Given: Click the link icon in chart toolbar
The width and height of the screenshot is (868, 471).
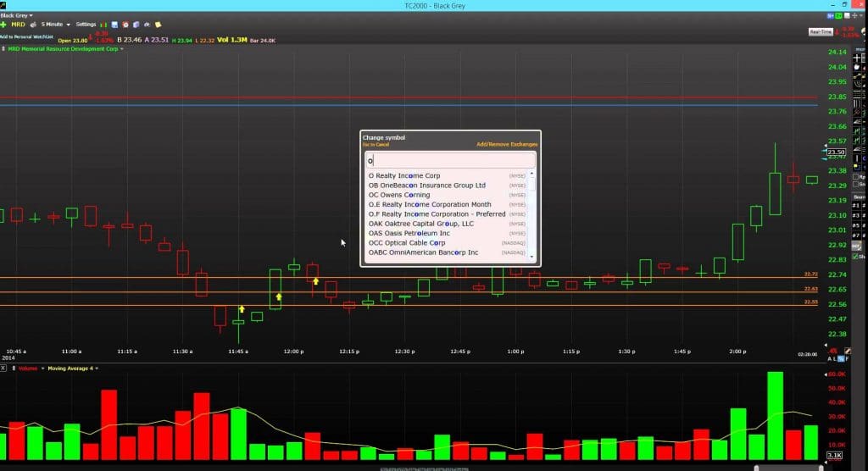Looking at the screenshot, I should coord(147,25).
